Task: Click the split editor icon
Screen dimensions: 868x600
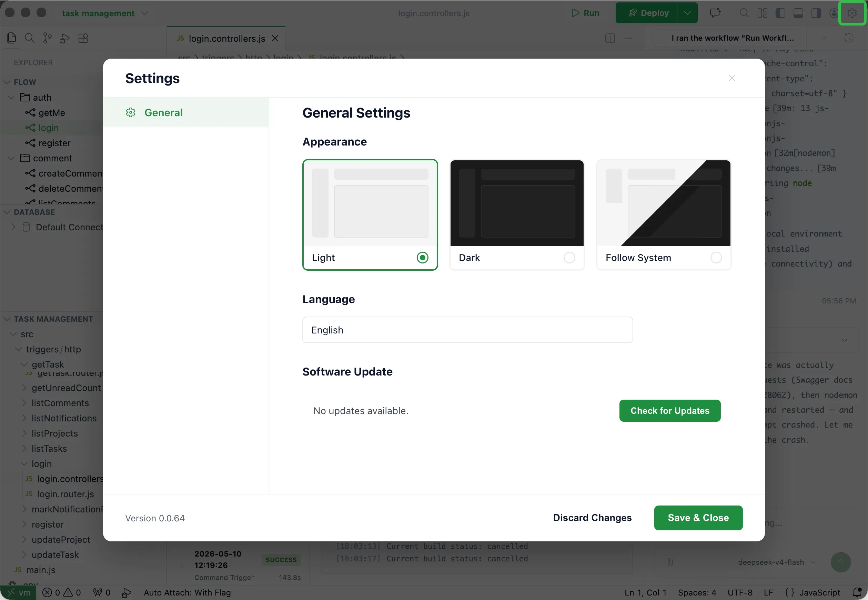Action: [x=610, y=38]
